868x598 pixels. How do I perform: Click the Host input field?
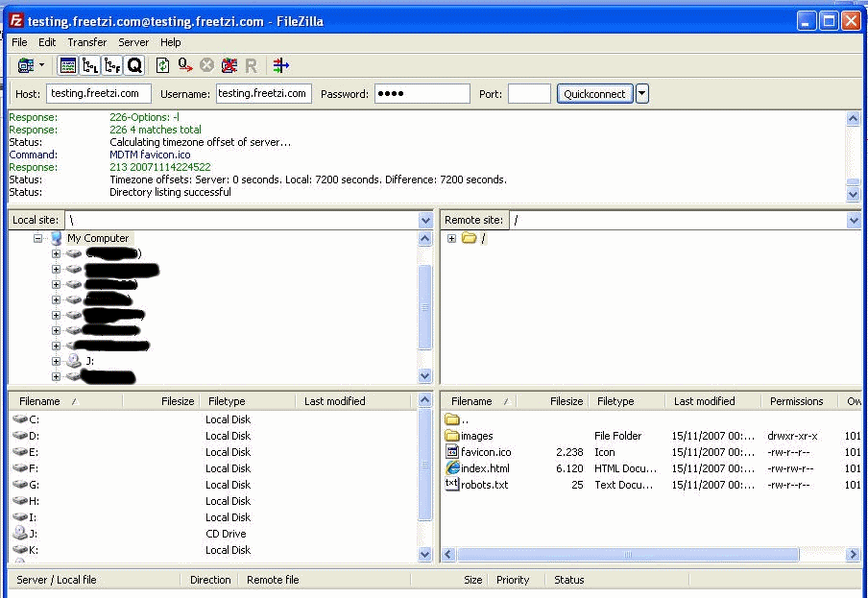pos(99,93)
